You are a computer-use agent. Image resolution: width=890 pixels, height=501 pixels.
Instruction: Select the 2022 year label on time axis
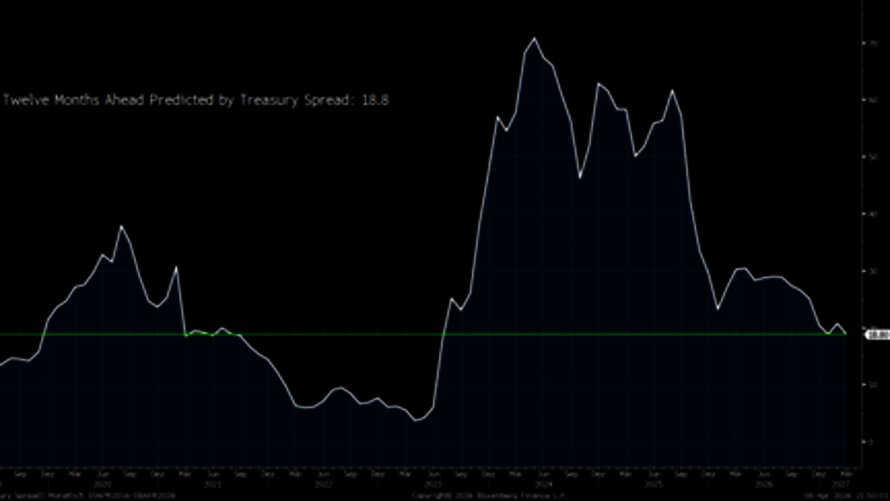[324, 481]
